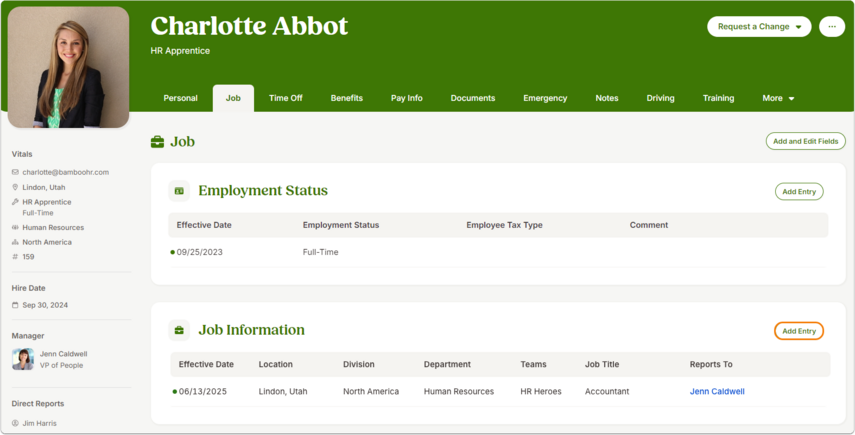Image resolution: width=855 pixels, height=435 pixels.
Task: Click the Job Information section briefcase icon
Action: click(179, 330)
